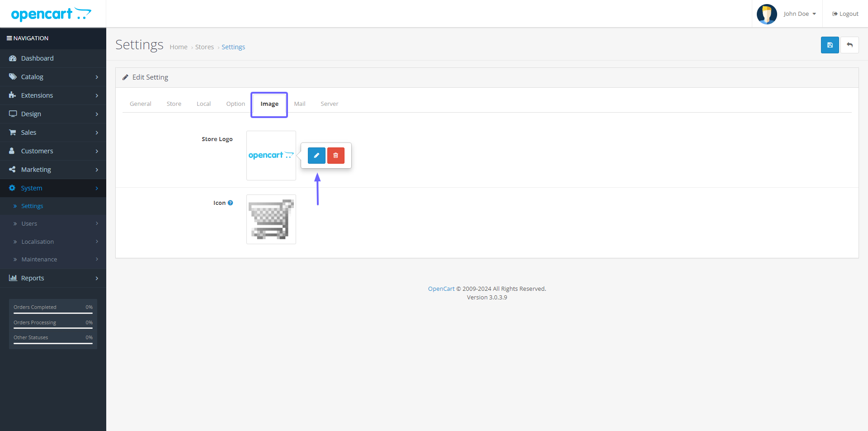
Task: Expand the Localisation submenu chevron
Action: 97,242
